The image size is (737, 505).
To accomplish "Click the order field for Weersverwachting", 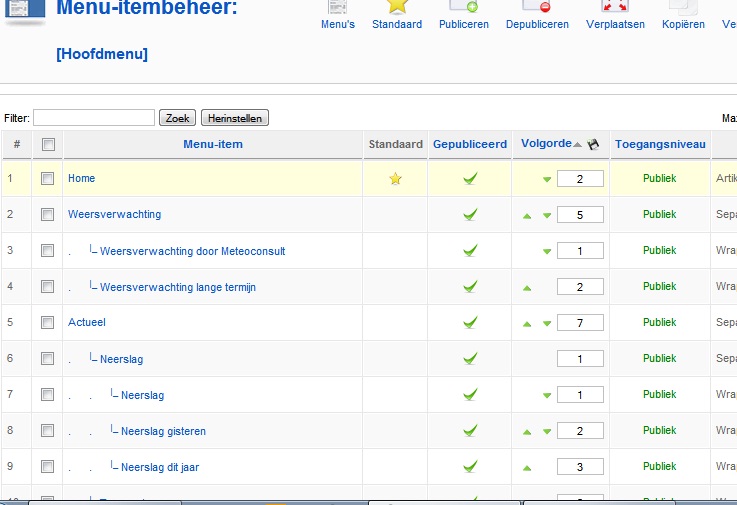I will [580, 214].
